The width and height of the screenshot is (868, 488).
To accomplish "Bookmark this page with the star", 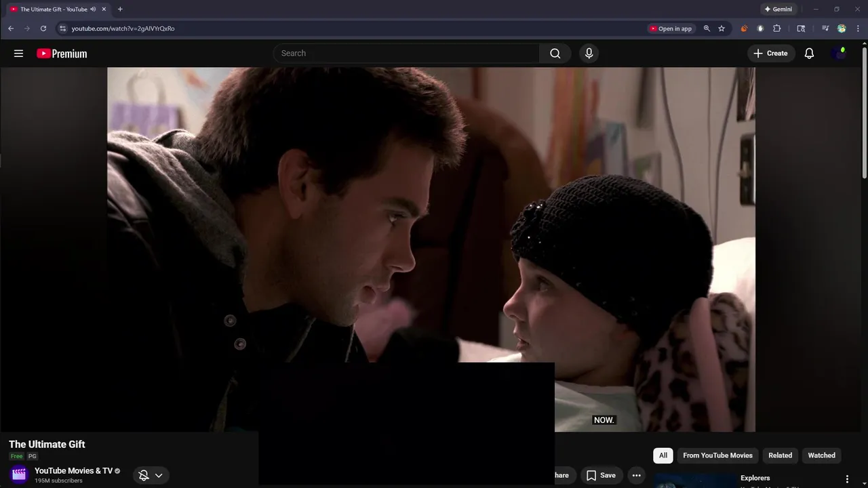I will (x=722, y=28).
